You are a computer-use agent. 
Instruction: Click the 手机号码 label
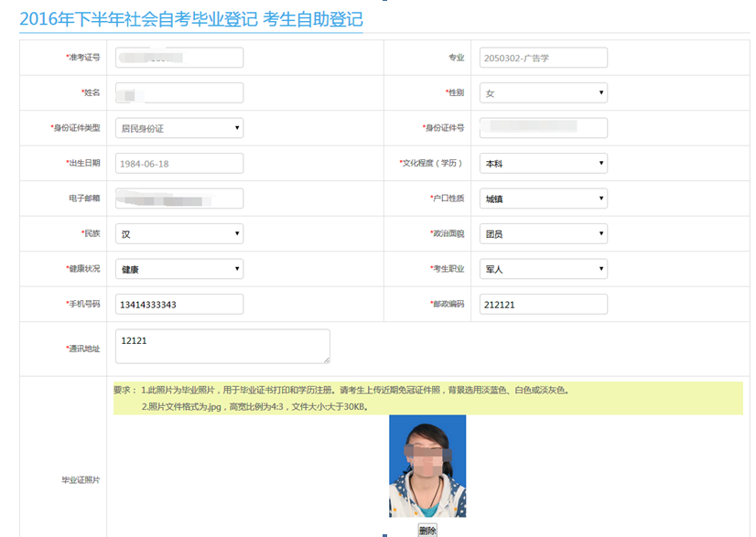pos(83,304)
